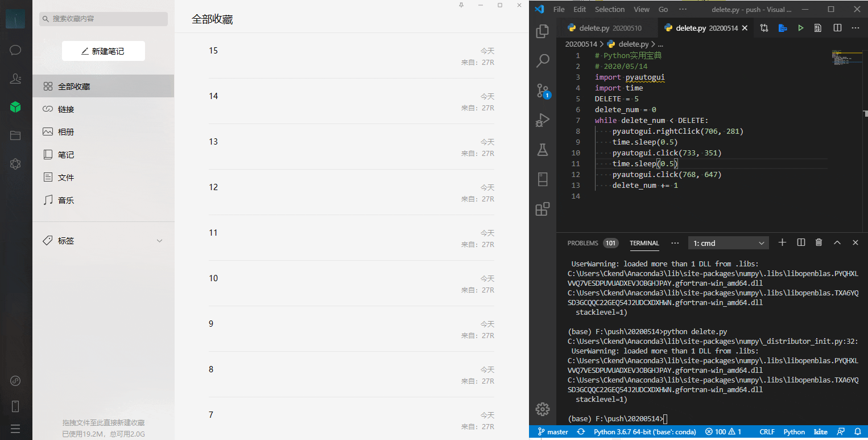Open Source Control with 1 pending change
The image size is (868, 440).
pyautogui.click(x=543, y=91)
